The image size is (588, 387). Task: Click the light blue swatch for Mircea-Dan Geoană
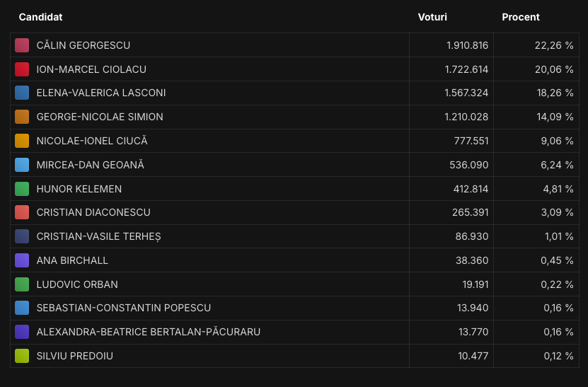tap(22, 165)
